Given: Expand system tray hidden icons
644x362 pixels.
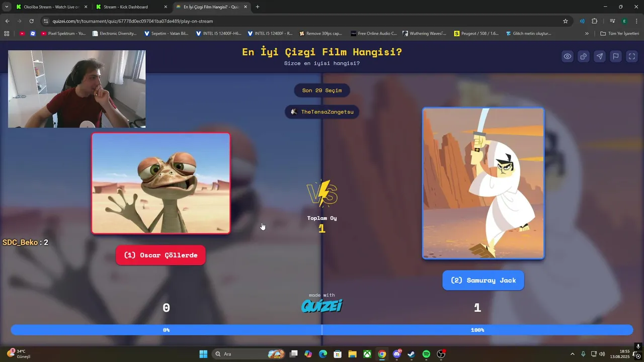Looking at the screenshot, I should click(572, 354).
